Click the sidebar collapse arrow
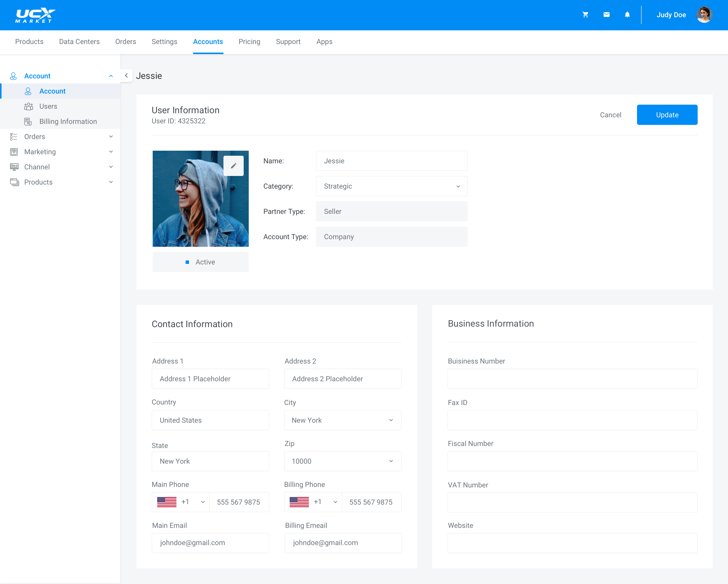728x584 pixels. [126, 76]
